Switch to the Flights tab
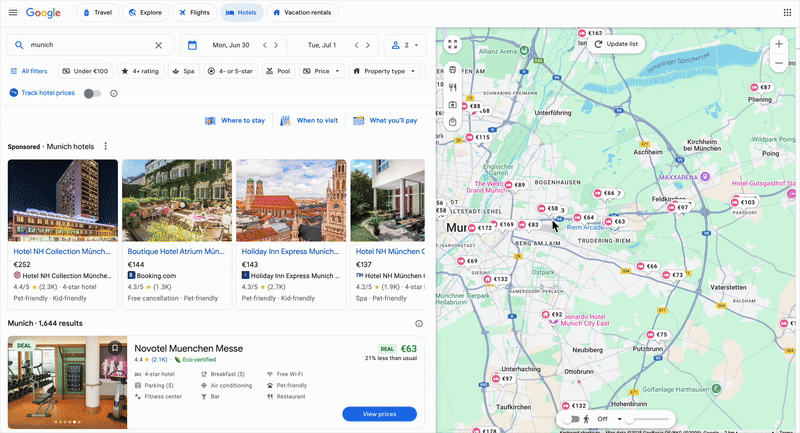800x433 pixels. pos(195,13)
